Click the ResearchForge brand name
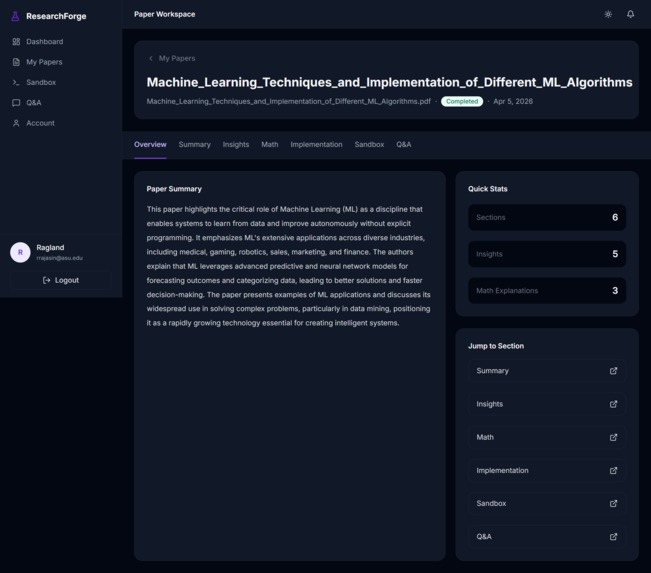Image resolution: width=651 pixels, height=573 pixels. pos(56,16)
